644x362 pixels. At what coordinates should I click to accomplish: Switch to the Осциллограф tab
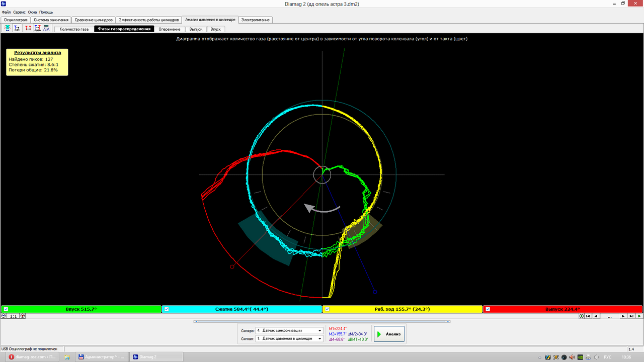pos(16,20)
